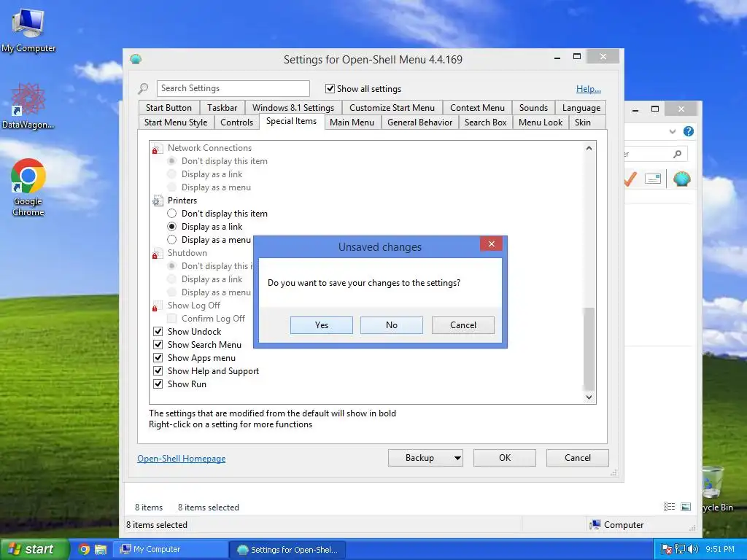Viewport: 747px width, 560px height.
Task: Switch to the Main Menu tab
Action: coord(352,122)
